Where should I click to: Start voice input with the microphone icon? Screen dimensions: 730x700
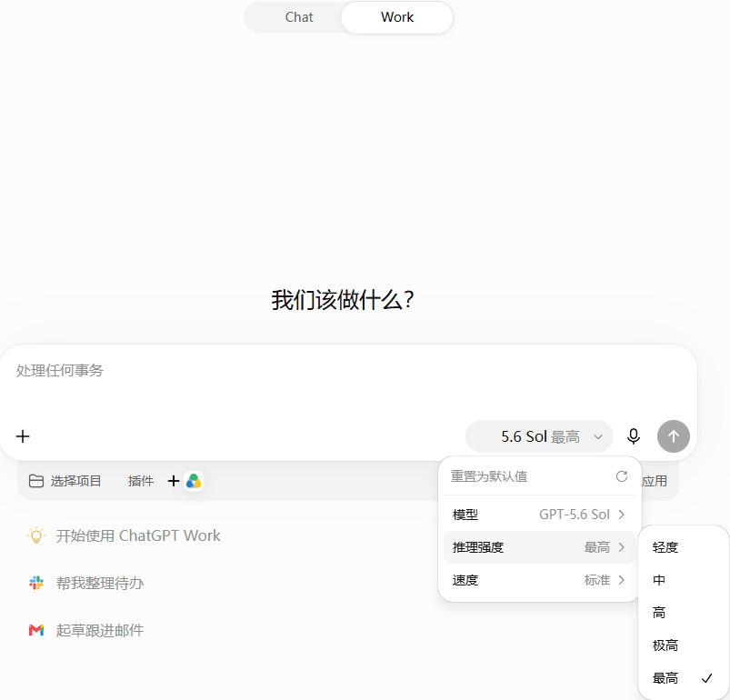(x=633, y=436)
